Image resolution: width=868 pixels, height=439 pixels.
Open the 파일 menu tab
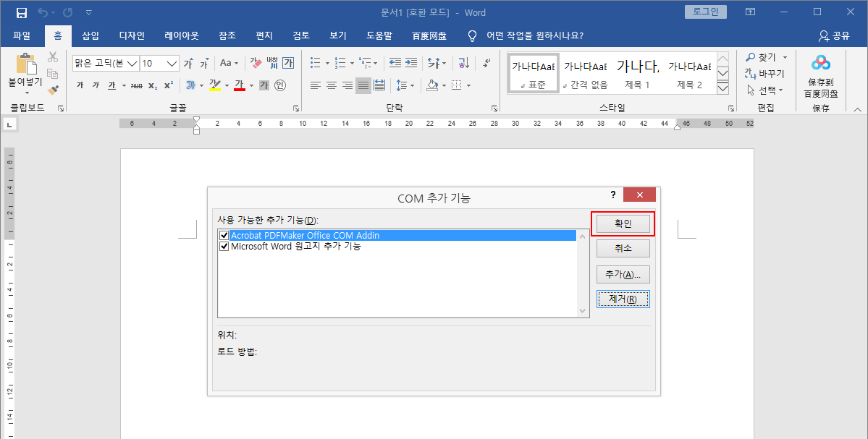click(22, 35)
